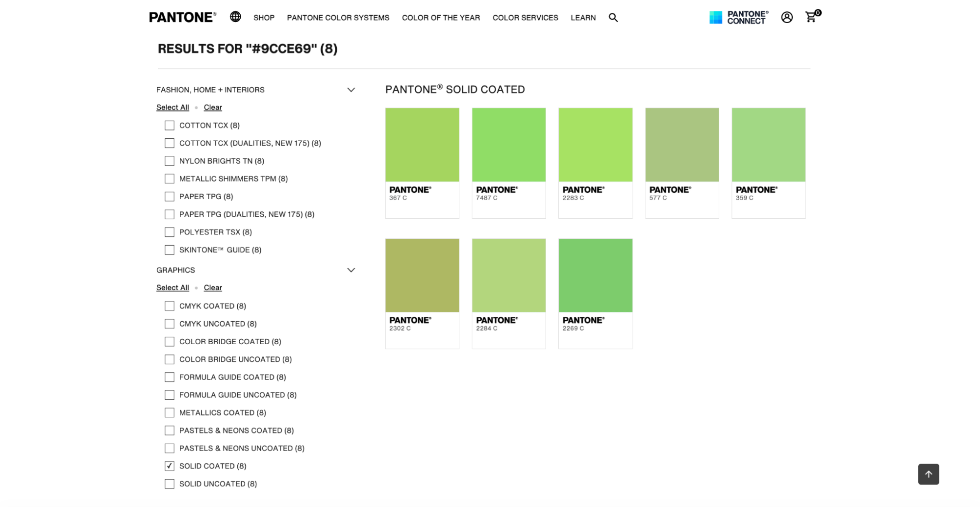Click the cart item count badge

[818, 12]
